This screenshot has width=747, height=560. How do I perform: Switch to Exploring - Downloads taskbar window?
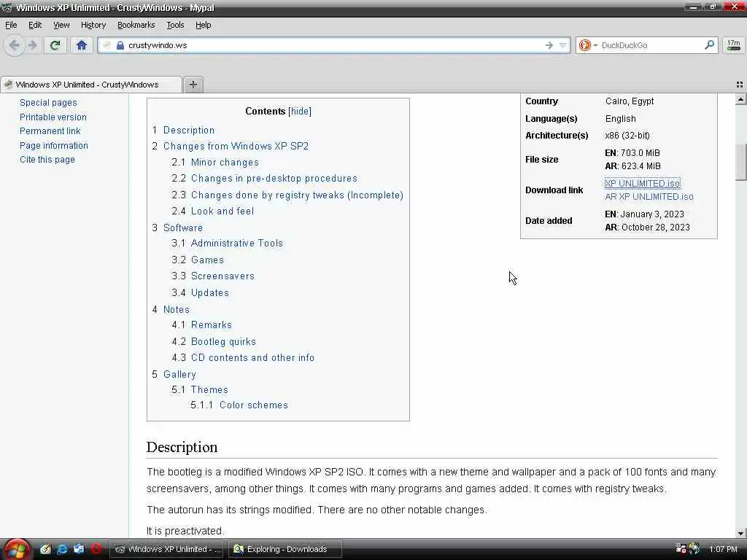(x=285, y=550)
